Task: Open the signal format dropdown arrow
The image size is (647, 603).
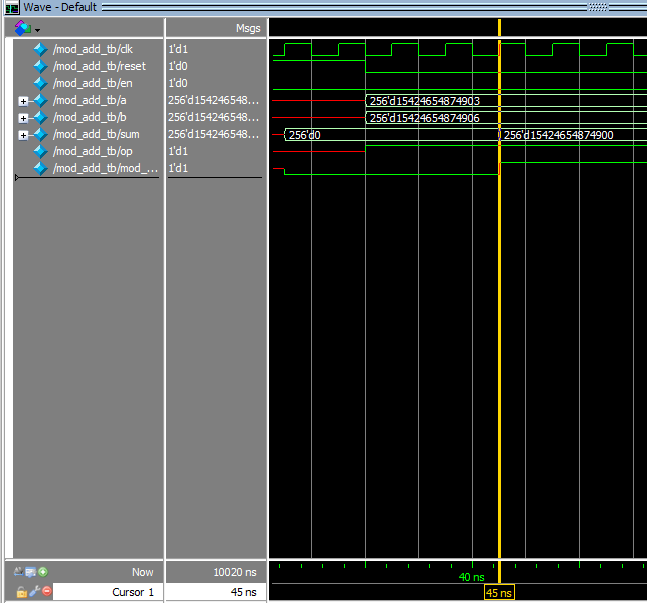Action: pos(38,30)
